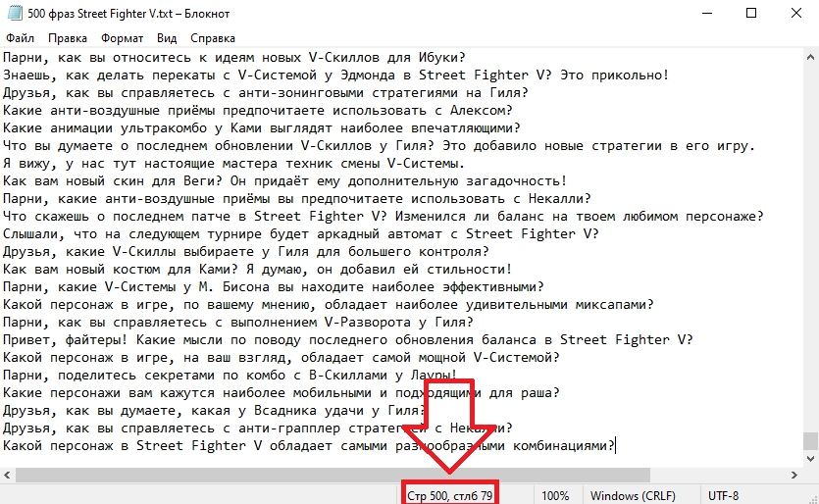This screenshot has width=819, height=504.
Task: Click the line about анти-грапплер стратегией
Action: (x=258, y=428)
